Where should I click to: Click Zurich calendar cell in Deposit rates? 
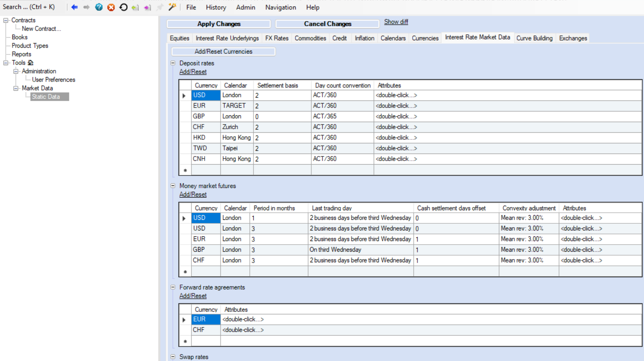(237, 127)
